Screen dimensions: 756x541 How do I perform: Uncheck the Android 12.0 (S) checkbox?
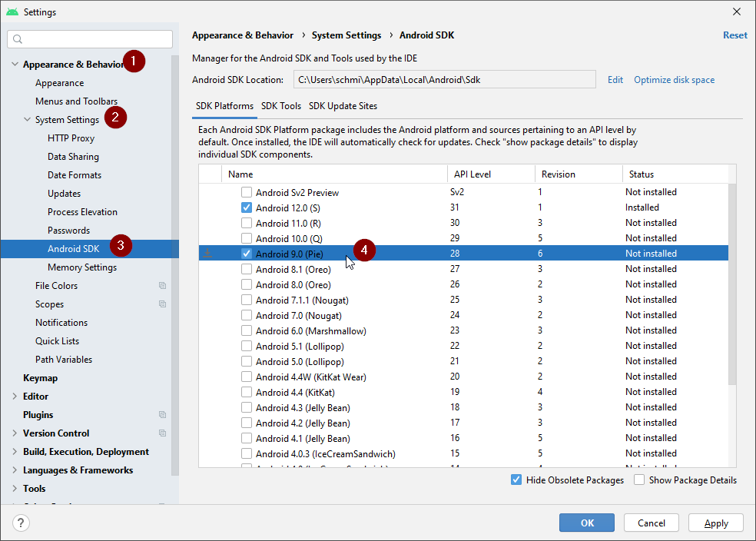coord(247,207)
